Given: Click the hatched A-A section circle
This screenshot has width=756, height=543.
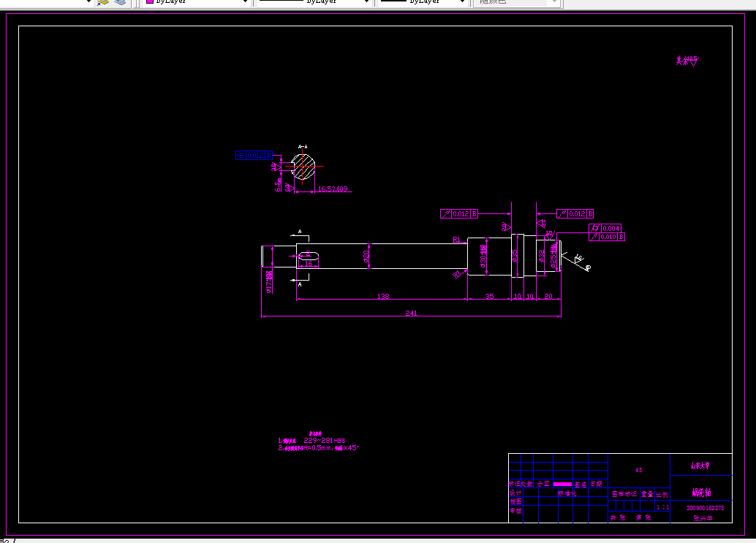Looking at the screenshot, I should [303, 167].
